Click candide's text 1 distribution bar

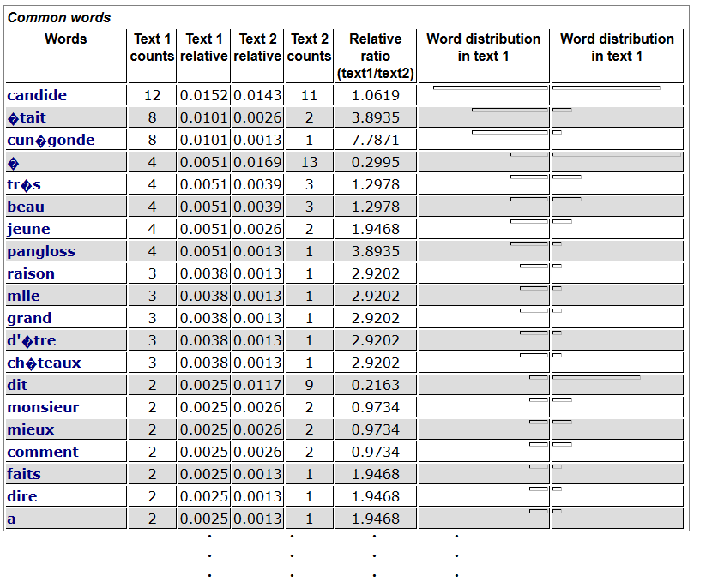click(491, 88)
